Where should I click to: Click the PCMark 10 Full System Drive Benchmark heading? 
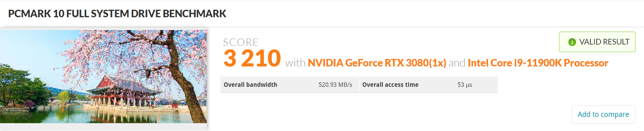click(117, 14)
